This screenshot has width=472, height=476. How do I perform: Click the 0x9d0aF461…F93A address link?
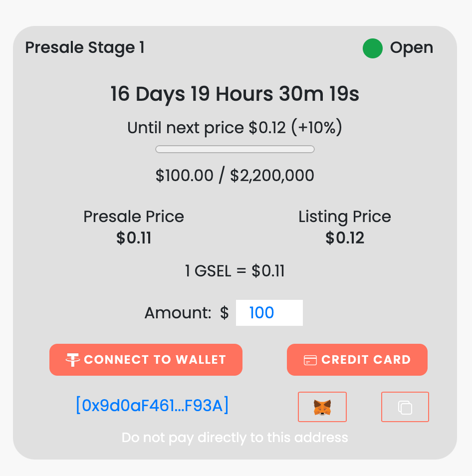tap(152, 406)
